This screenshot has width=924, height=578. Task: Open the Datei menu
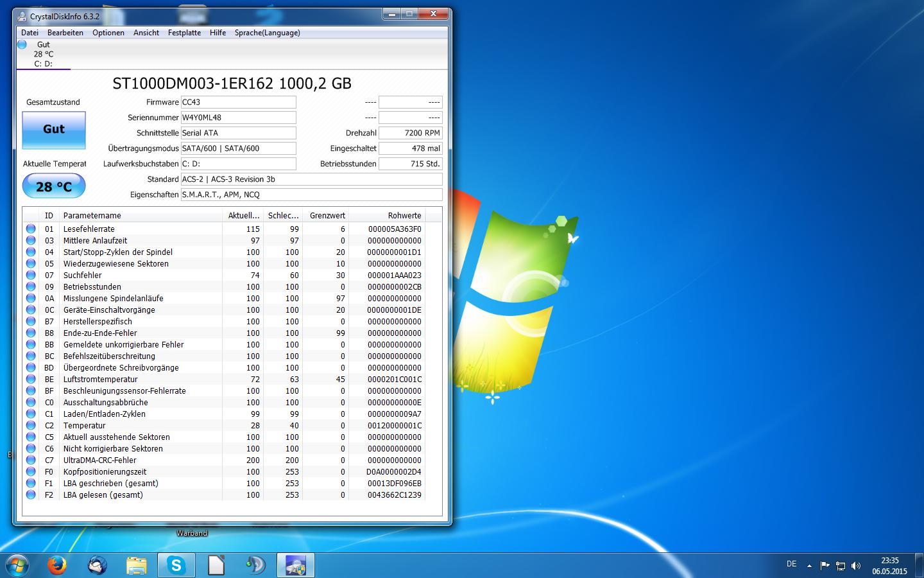30,33
